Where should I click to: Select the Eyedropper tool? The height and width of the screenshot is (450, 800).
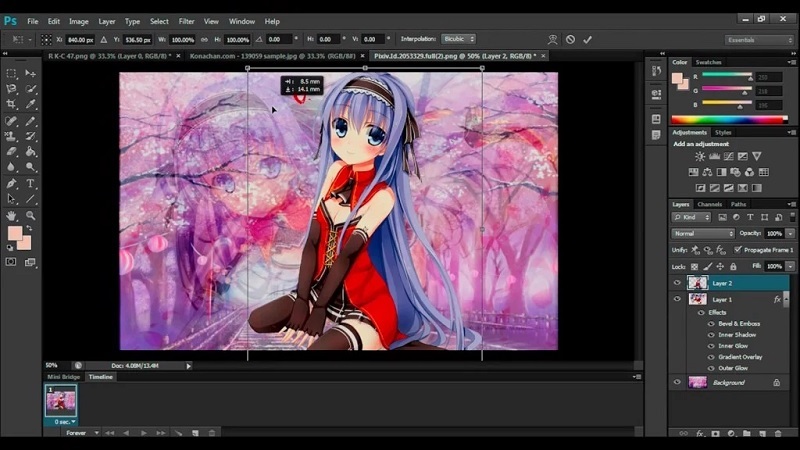click(31, 105)
